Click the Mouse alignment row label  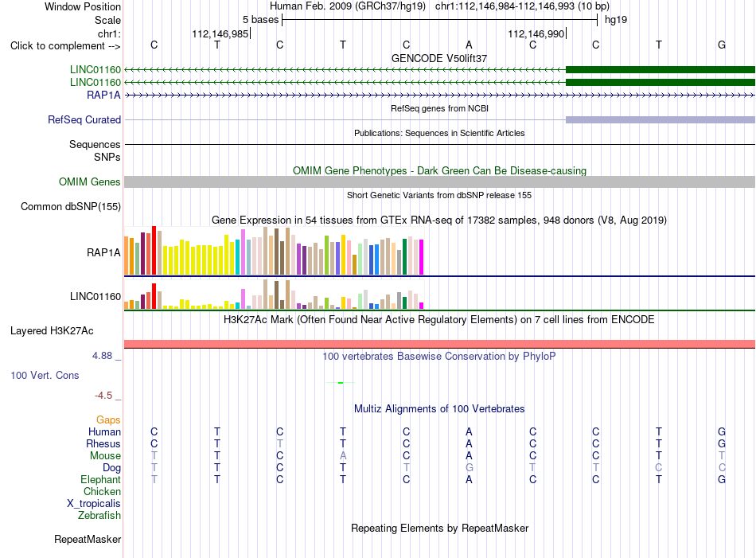point(105,456)
